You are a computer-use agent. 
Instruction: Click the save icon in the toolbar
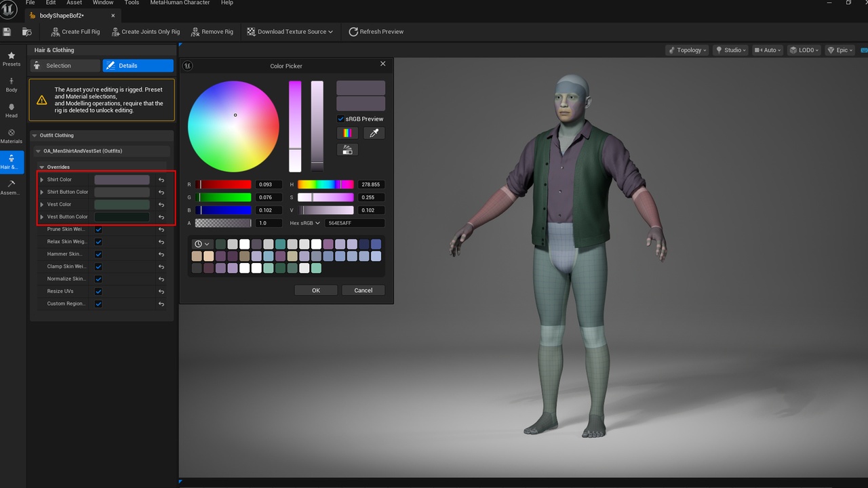[7, 31]
